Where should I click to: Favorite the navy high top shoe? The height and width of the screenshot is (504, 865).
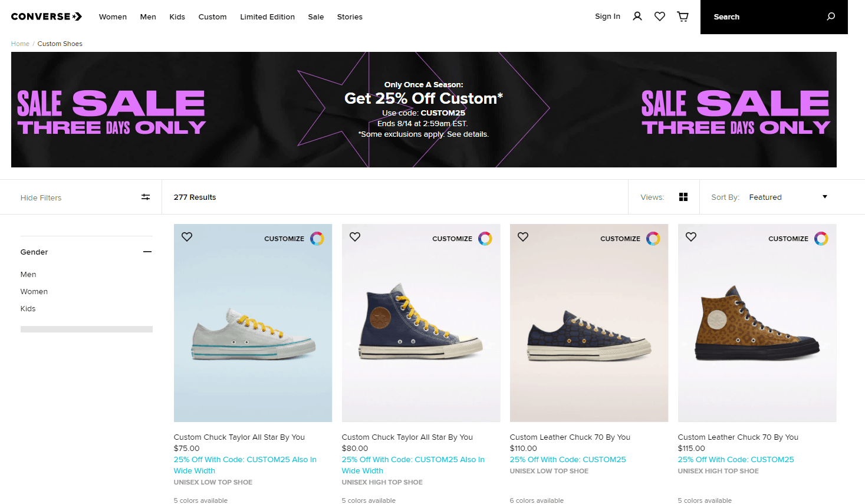click(x=355, y=236)
